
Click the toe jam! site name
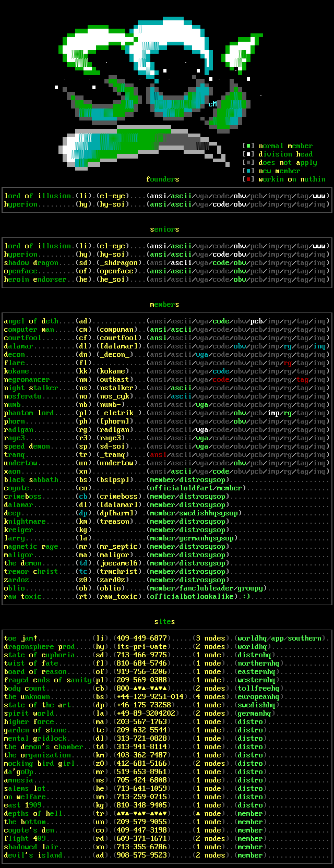[x=21, y=638]
